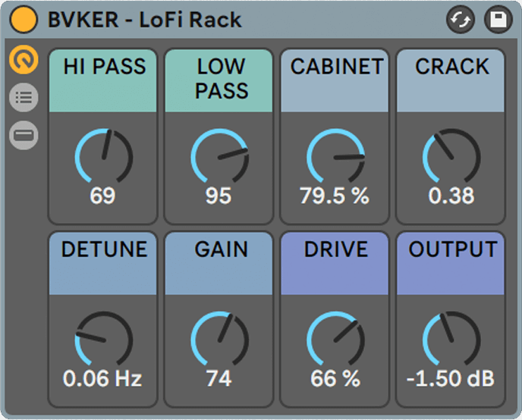Screen dimensions: 522x420
Task: Click the DRIVE value 66 %
Action: (335, 378)
